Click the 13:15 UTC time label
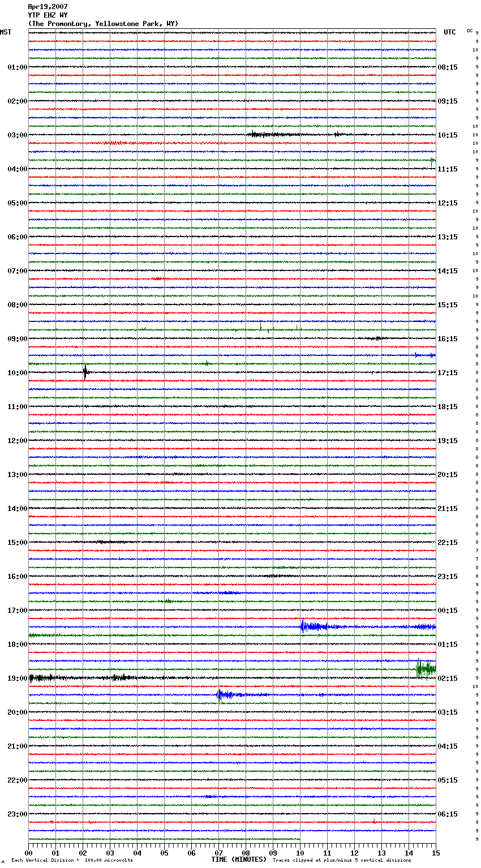This screenshot has height=868, width=481. click(x=448, y=237)
